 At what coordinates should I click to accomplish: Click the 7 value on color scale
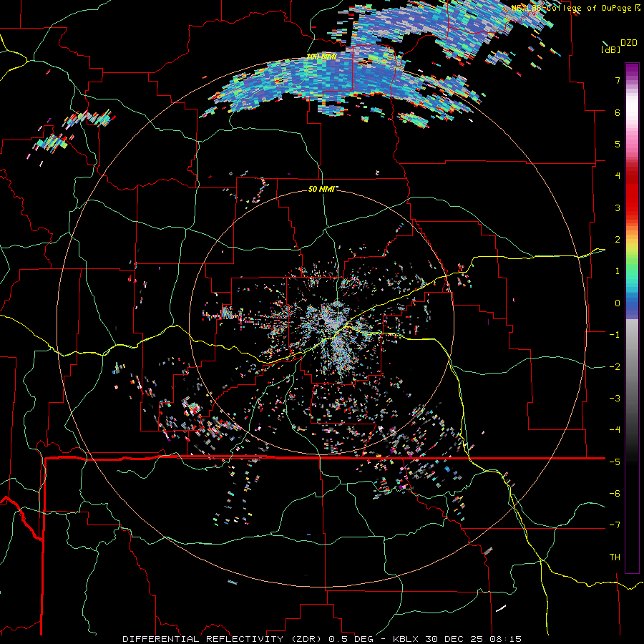618,80
